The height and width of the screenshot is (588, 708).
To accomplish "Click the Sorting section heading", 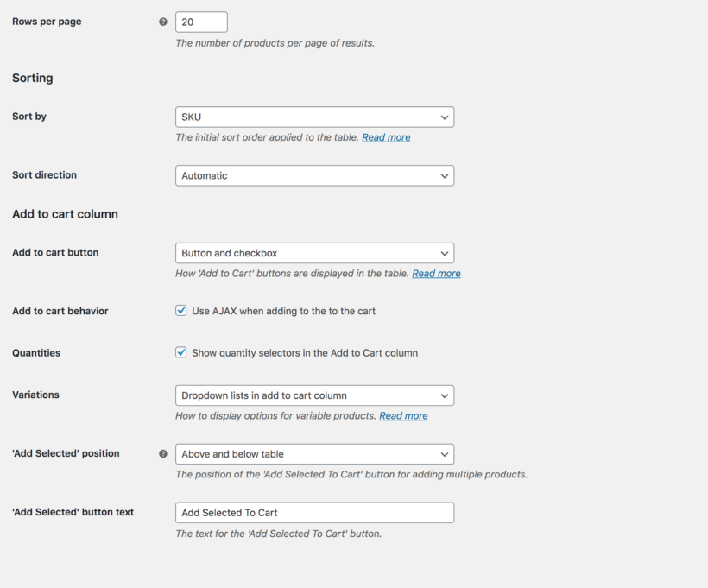I will pos(32,78).
